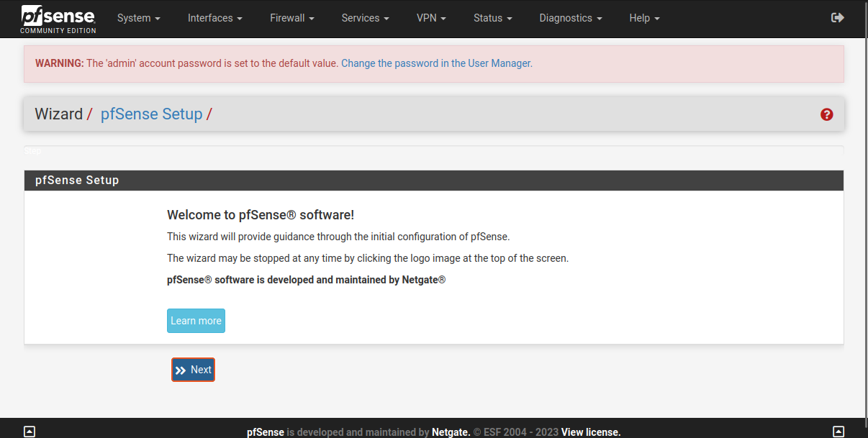Click the Next button
The height and width of the screenshot is (438, 868).
(x=193, y=370)
